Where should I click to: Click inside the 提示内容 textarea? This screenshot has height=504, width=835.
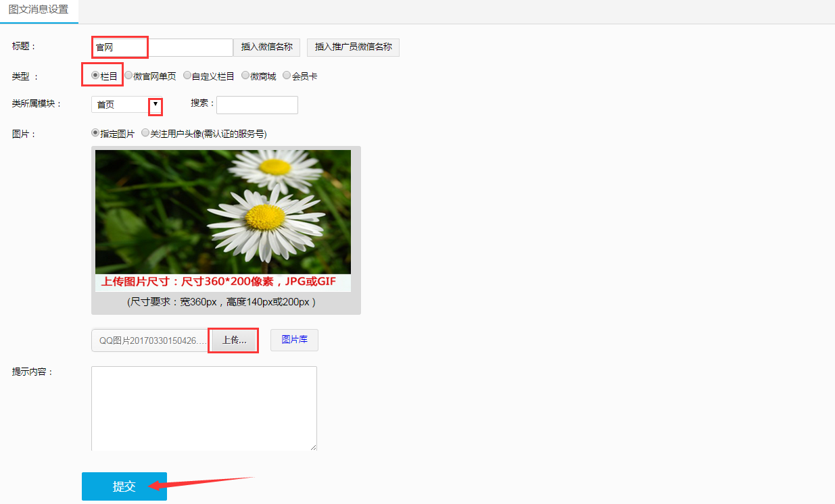pos(204,408)
